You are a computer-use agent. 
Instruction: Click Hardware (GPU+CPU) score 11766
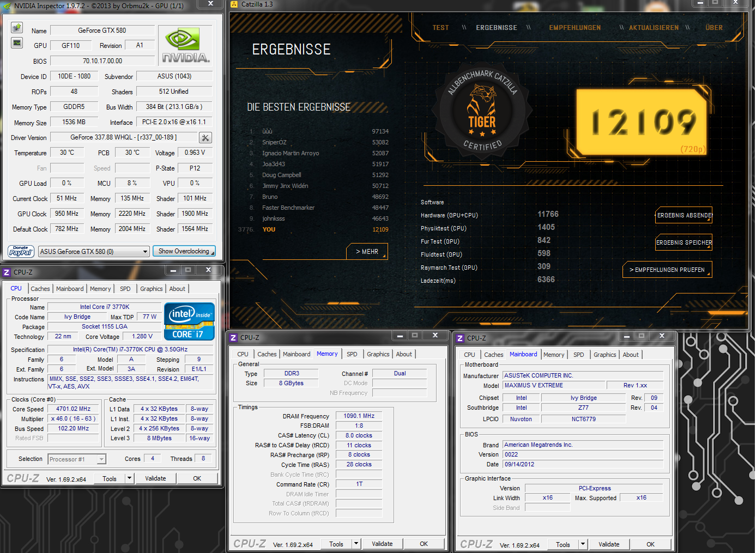pos(548,214)
